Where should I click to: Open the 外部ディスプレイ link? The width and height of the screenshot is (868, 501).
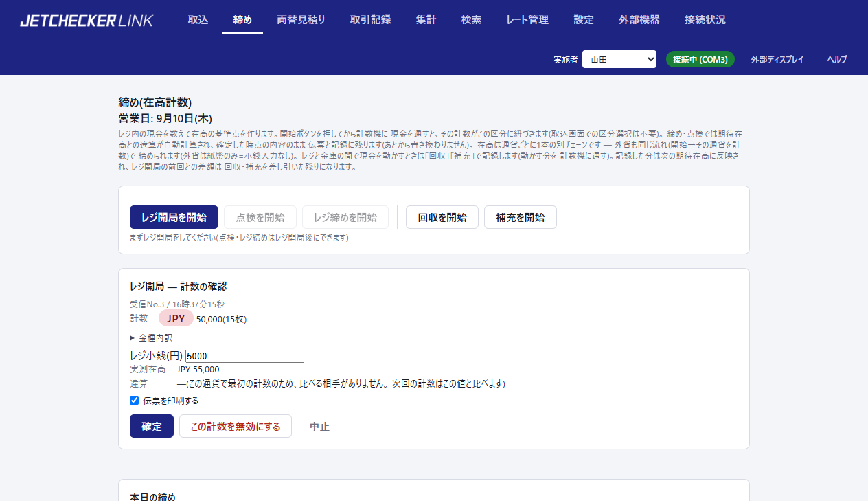tap(777, 59)
